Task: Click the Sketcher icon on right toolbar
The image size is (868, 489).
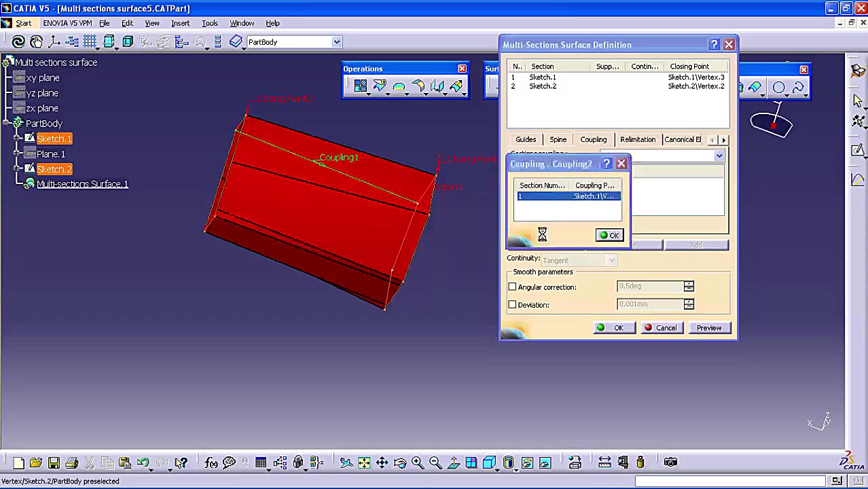Action: 858,150
